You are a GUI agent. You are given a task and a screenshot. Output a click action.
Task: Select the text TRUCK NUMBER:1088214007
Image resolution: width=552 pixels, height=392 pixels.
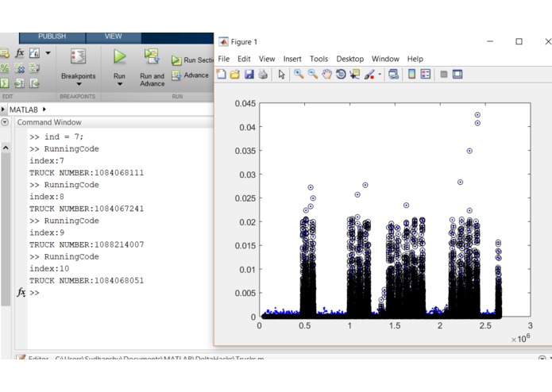87,244
